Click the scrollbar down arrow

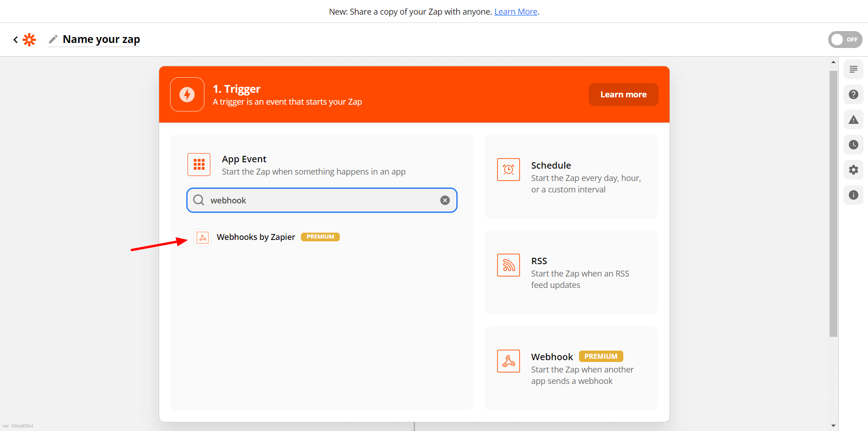pos(833,426)
